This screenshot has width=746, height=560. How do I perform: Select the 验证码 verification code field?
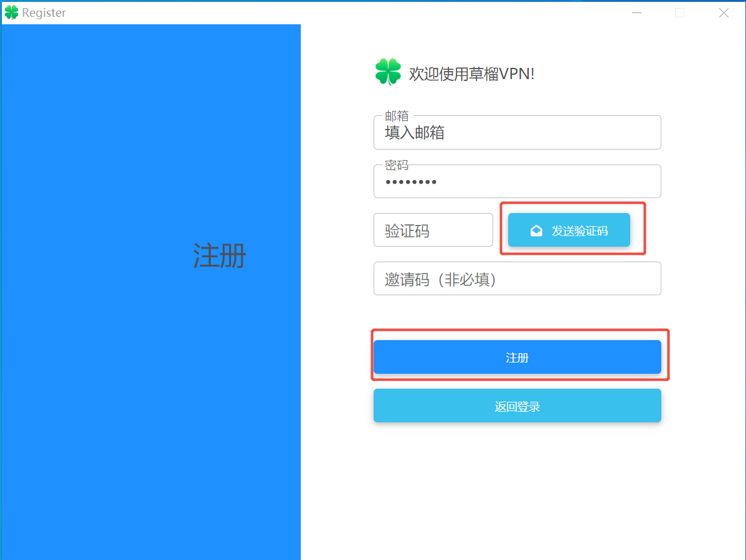tap(433, 230)
